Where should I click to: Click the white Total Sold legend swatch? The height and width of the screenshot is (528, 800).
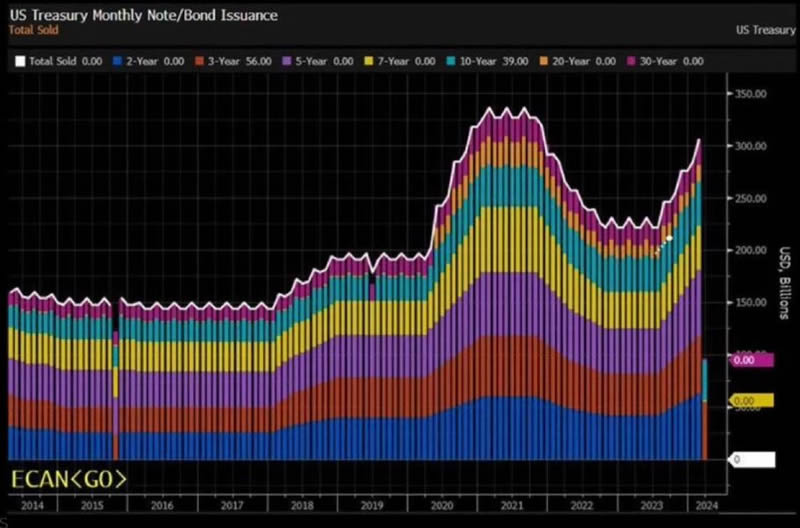point(20,61)
